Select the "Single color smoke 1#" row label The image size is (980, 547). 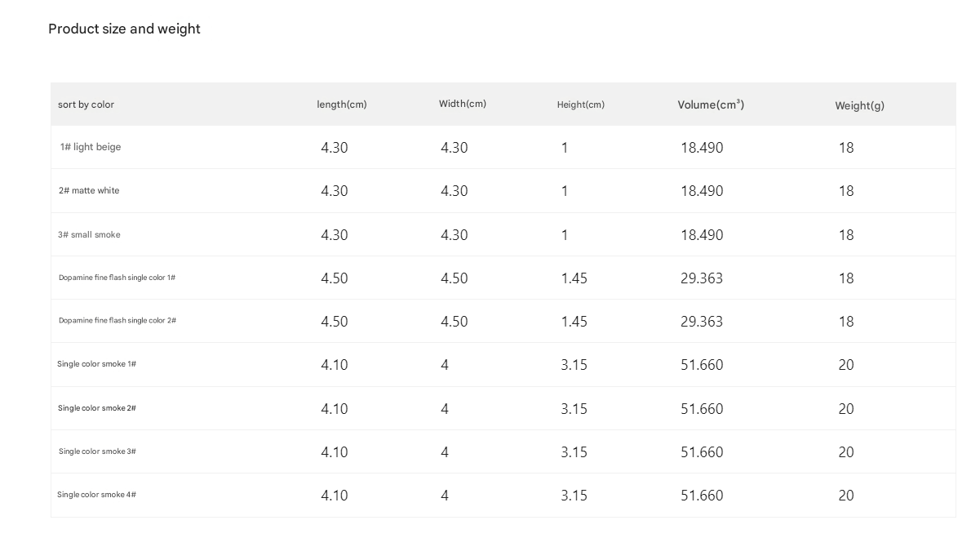pyautogui.click(x=96, y=364)
